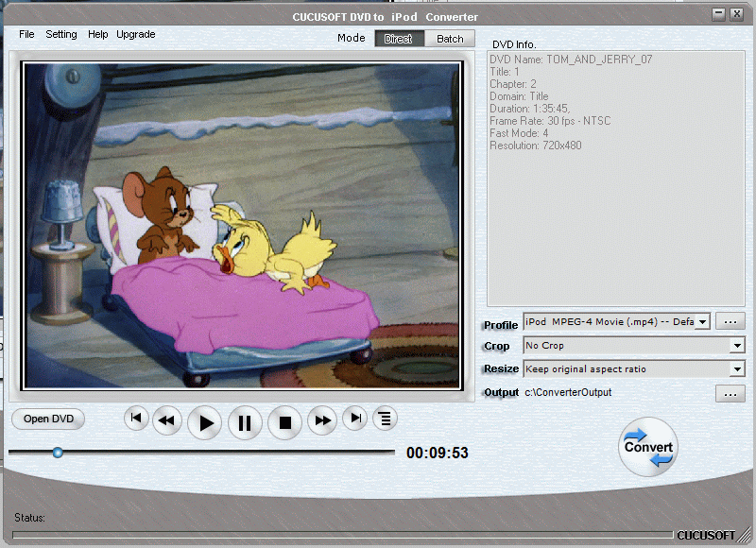Click the Open DVD button
Screen dimensions: 756x548
[48, 419]
